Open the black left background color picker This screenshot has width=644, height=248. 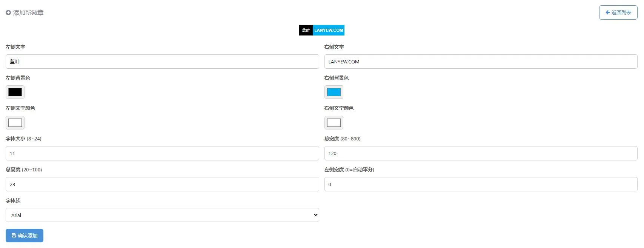(x=15, y=92)
